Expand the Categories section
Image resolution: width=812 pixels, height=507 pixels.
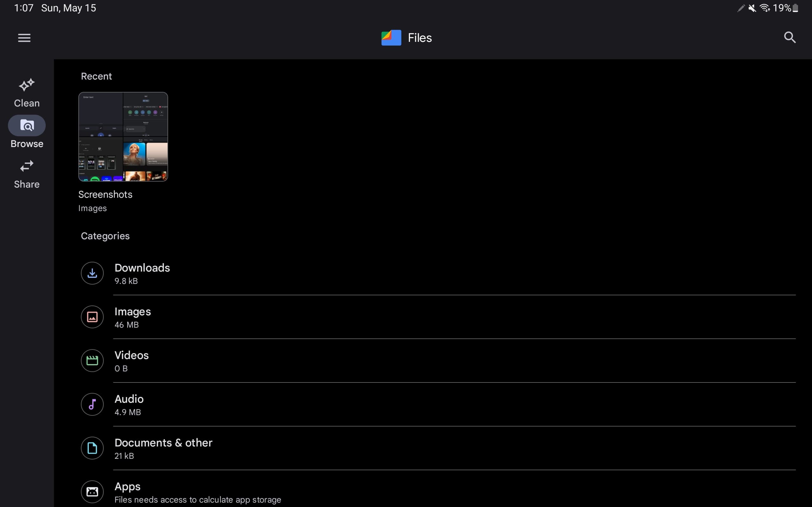coord(105,235)
